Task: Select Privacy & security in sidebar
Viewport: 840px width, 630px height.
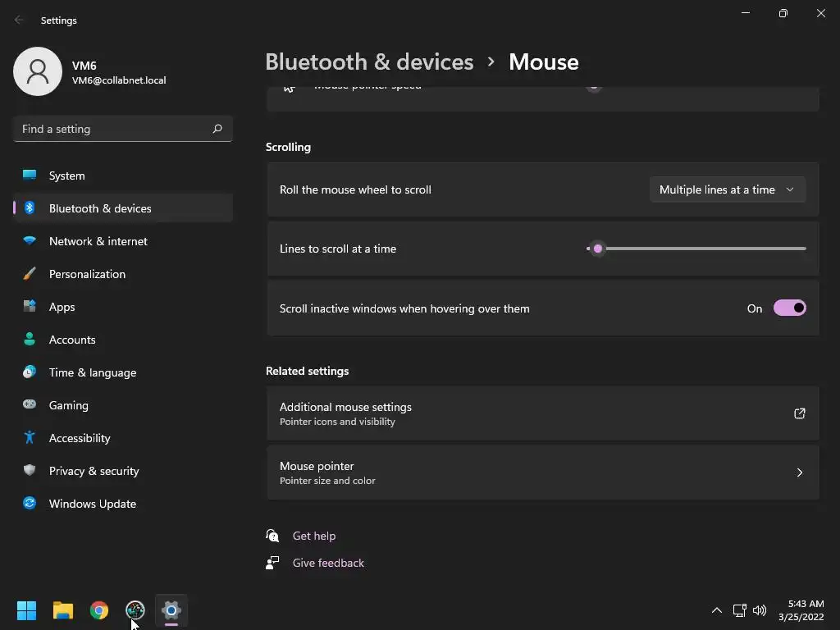Action: 94,471
